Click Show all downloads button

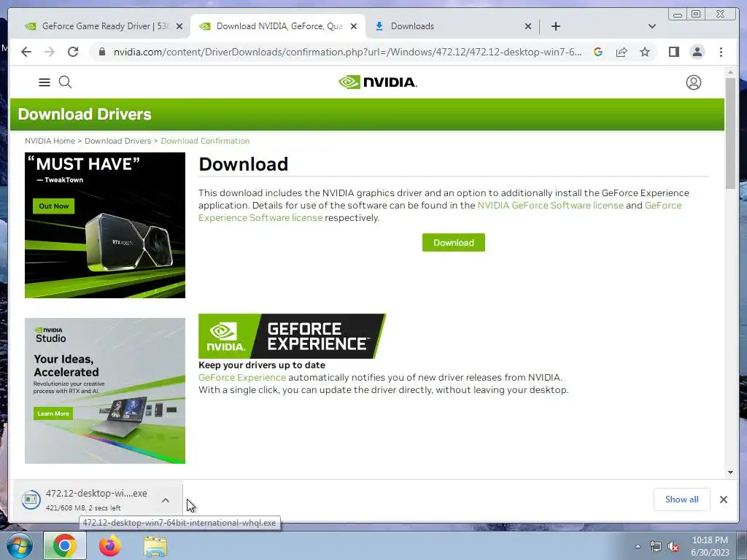[682, 499]
